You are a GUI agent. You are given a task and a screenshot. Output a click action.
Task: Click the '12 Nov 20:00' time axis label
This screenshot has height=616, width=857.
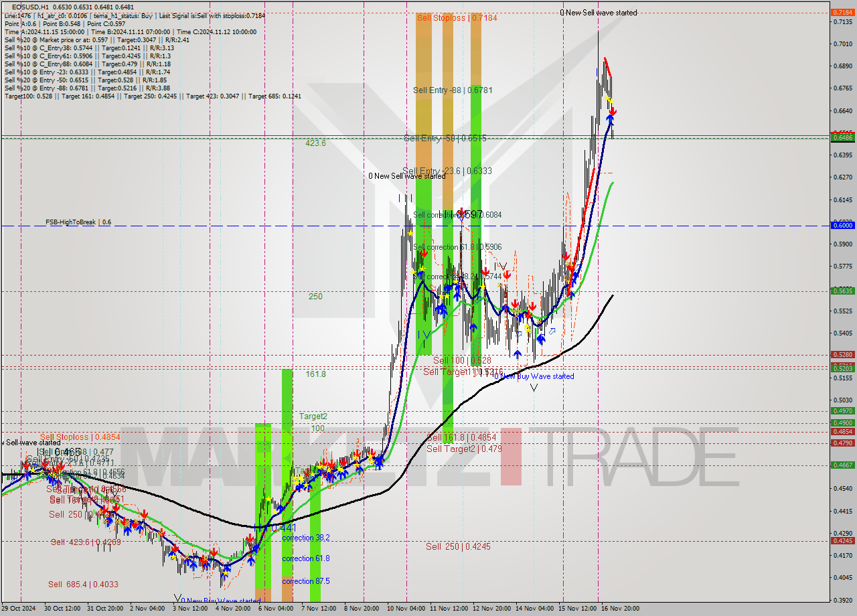pos(491,609)
